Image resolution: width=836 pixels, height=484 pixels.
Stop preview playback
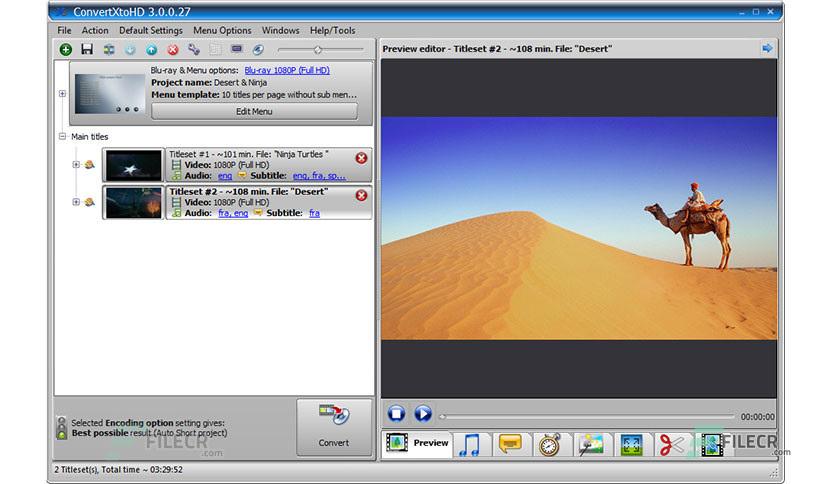[x=396, y=414]
